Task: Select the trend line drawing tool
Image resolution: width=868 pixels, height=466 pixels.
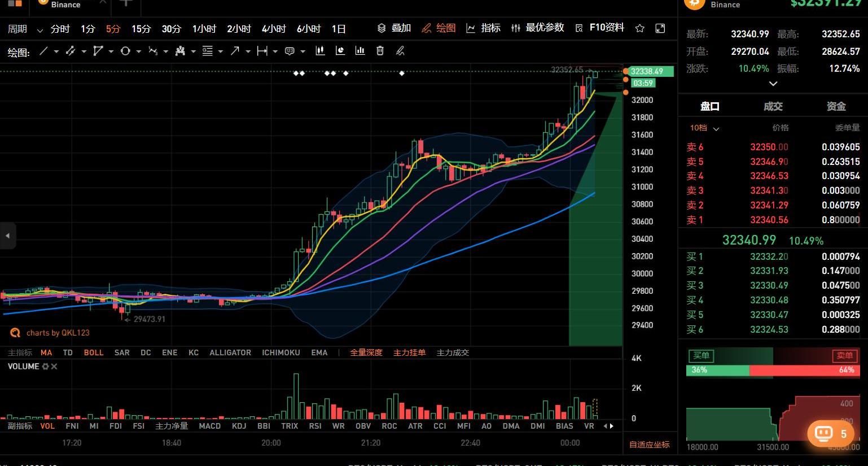Action: (x=43, y=51)
